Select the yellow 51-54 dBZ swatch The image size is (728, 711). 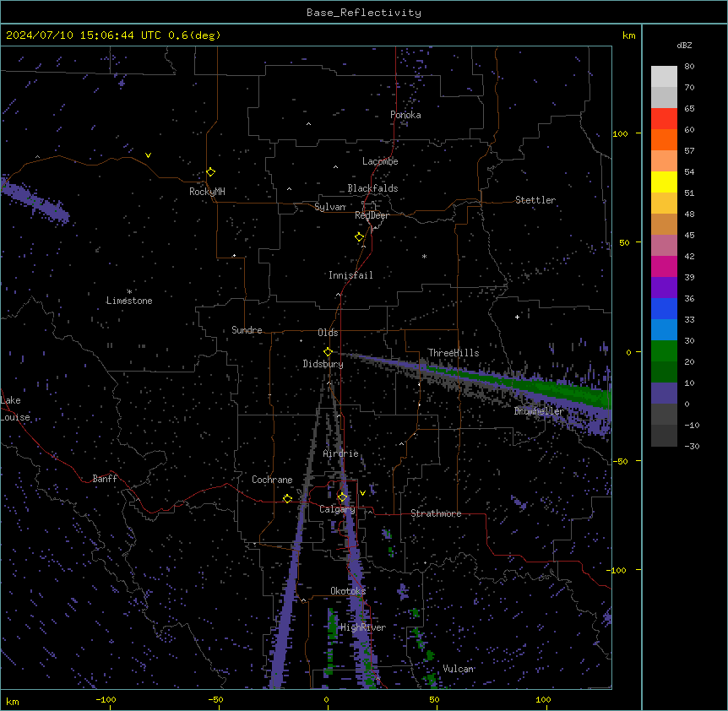point(664,182)
